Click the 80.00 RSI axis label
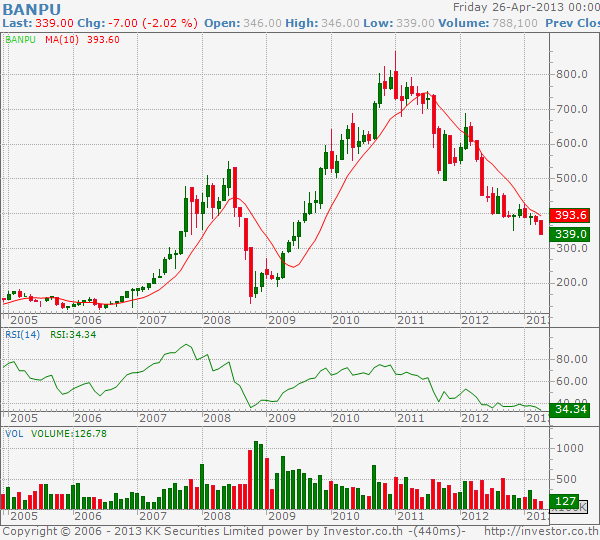 571,359
